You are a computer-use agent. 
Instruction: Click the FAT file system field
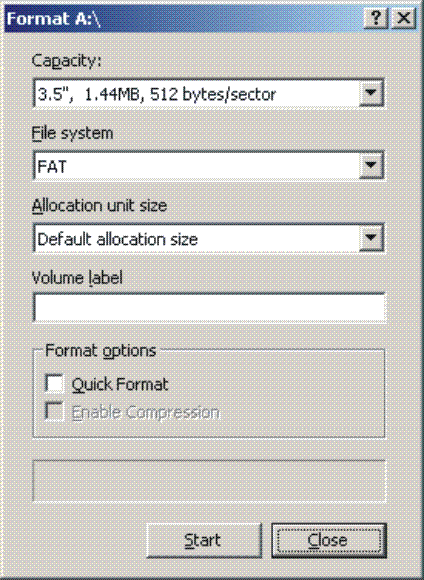pyautogui.click(x=209, y=166)
